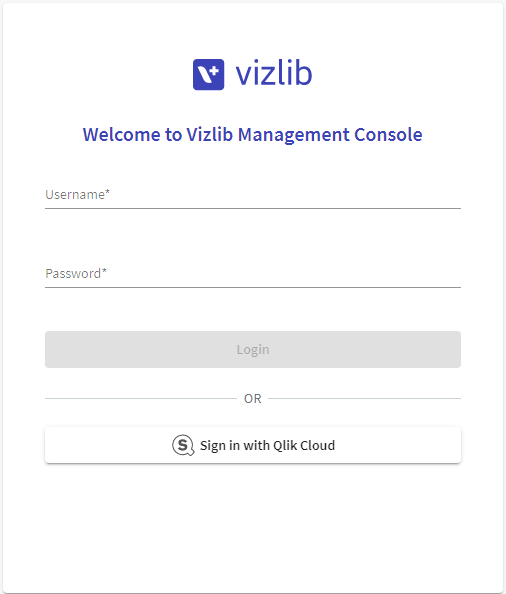Click the "Sign in with Qlik Cloud" label text
Viewport: 506px width, 594px height.
tap(267, 446)
